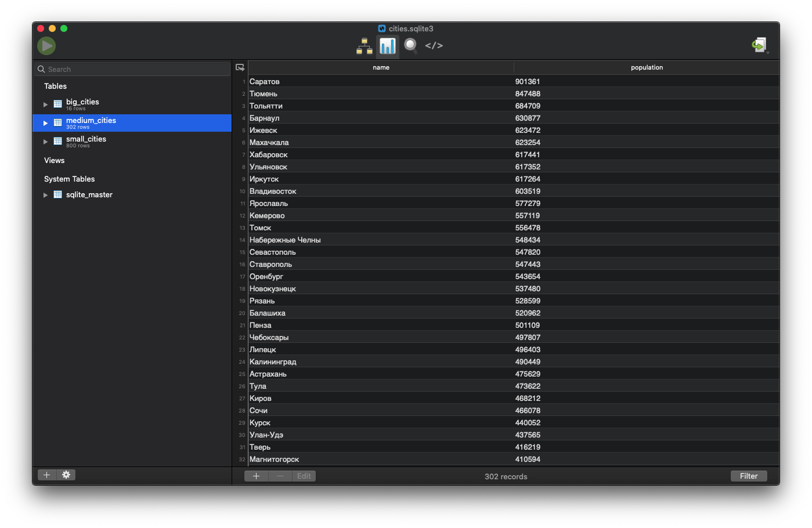Click into the Search field
The height and width of the screenshot is (528, 812).
pyautogui.click(x=132, y=69)
